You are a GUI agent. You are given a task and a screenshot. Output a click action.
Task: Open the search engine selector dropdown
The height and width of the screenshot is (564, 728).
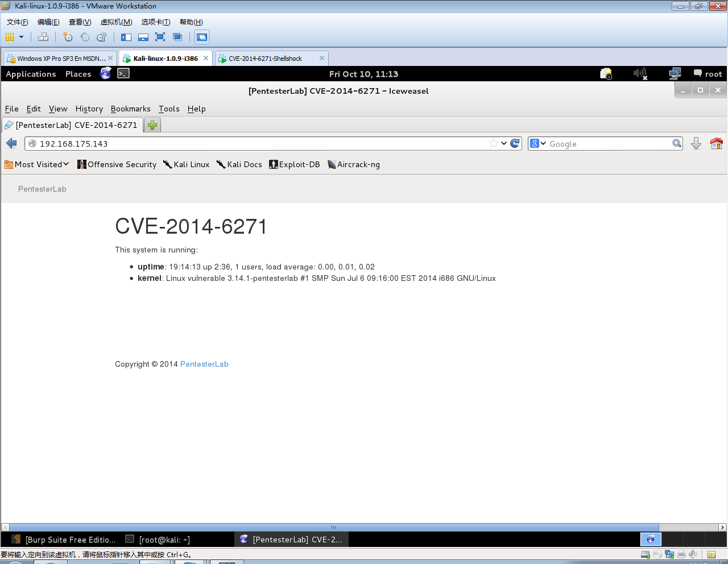point(538,144)
